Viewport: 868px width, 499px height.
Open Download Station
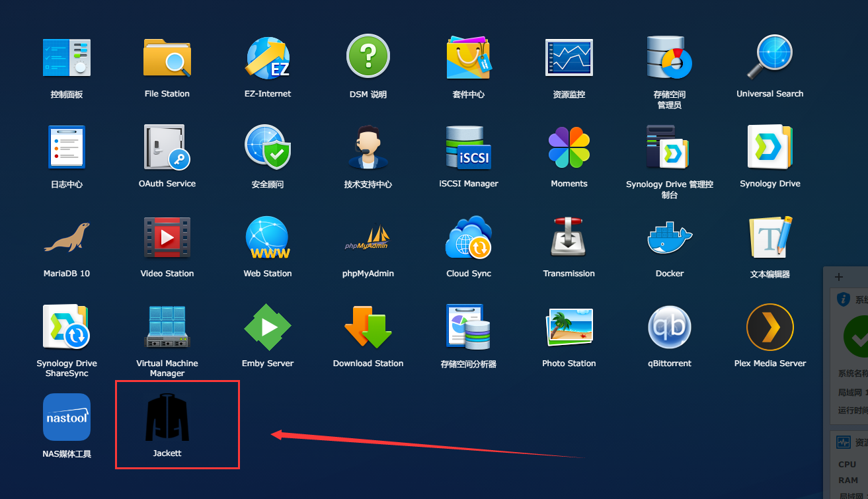point(368,328)
